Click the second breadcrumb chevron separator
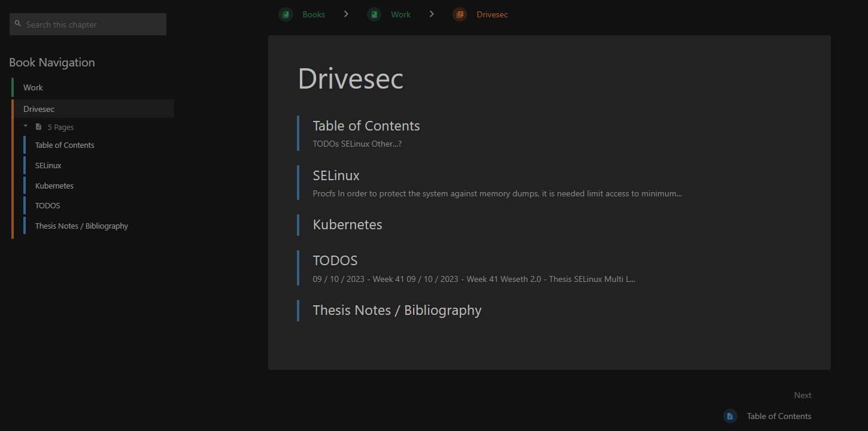 432,14
